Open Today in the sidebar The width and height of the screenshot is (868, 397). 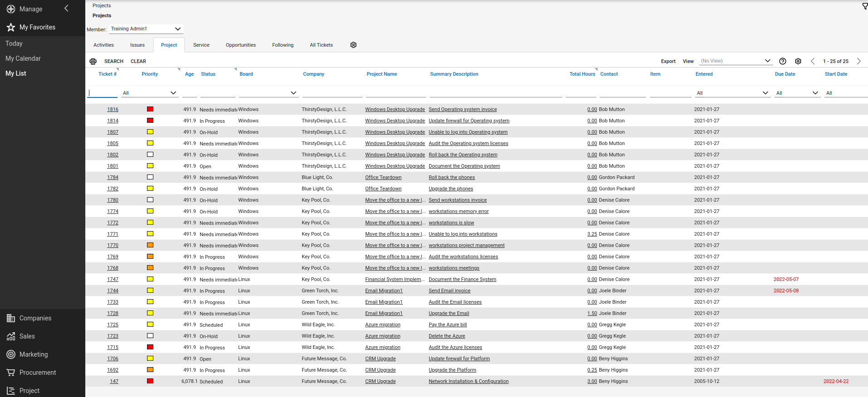(14, 44)
